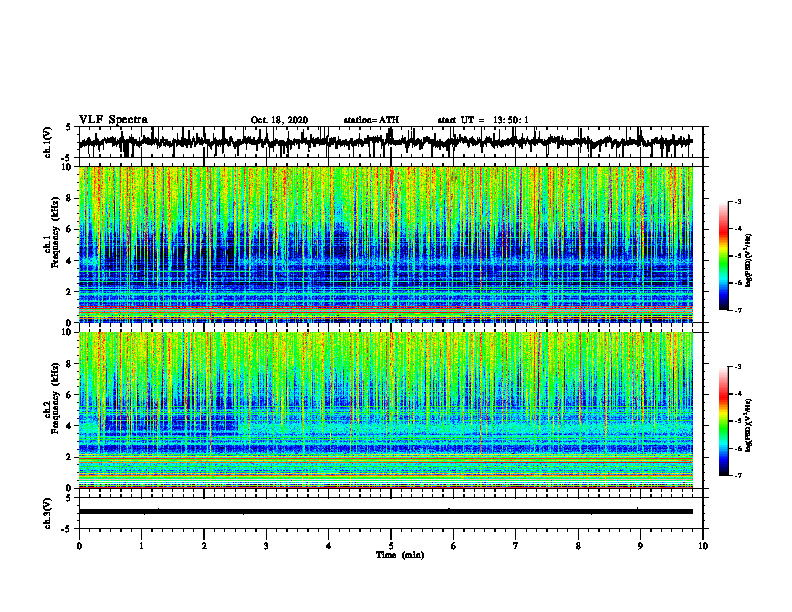Click tick label "0" on the Time axis

pyautogui.click(x=79, y=546)
